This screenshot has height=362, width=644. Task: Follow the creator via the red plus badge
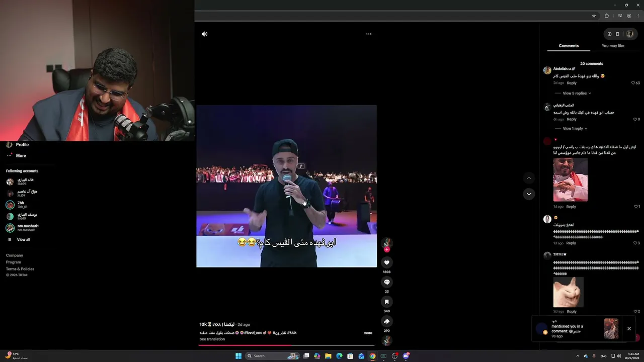click(387, 249)
